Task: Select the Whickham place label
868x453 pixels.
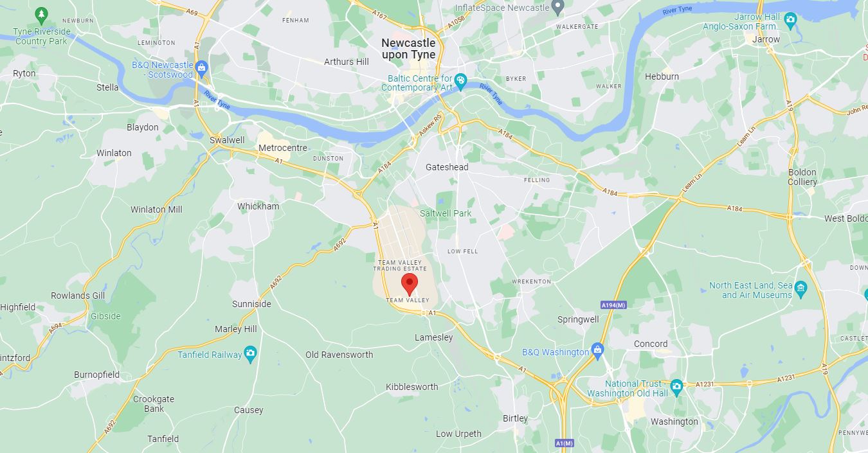Action: tap(258, 206)
